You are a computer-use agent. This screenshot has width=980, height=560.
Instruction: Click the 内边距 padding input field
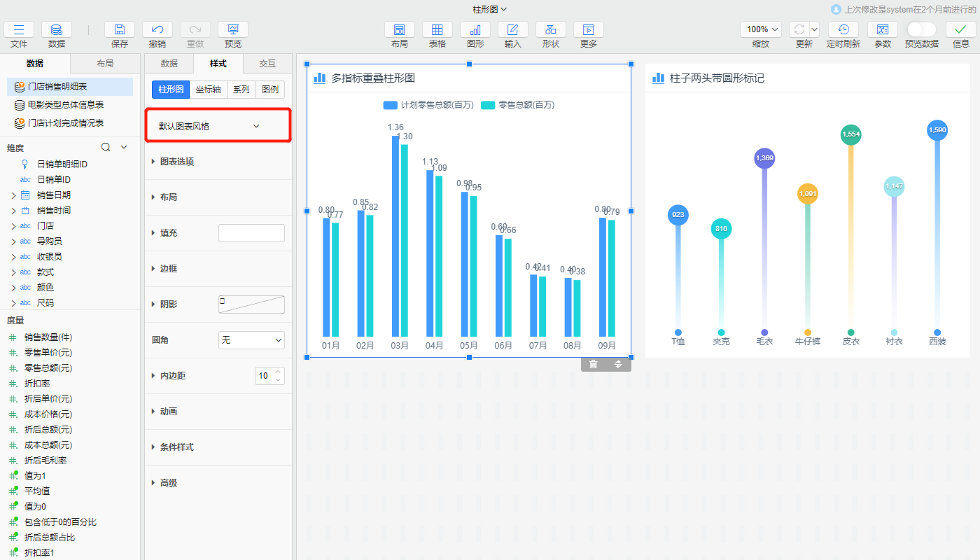[x=263, y=376]
